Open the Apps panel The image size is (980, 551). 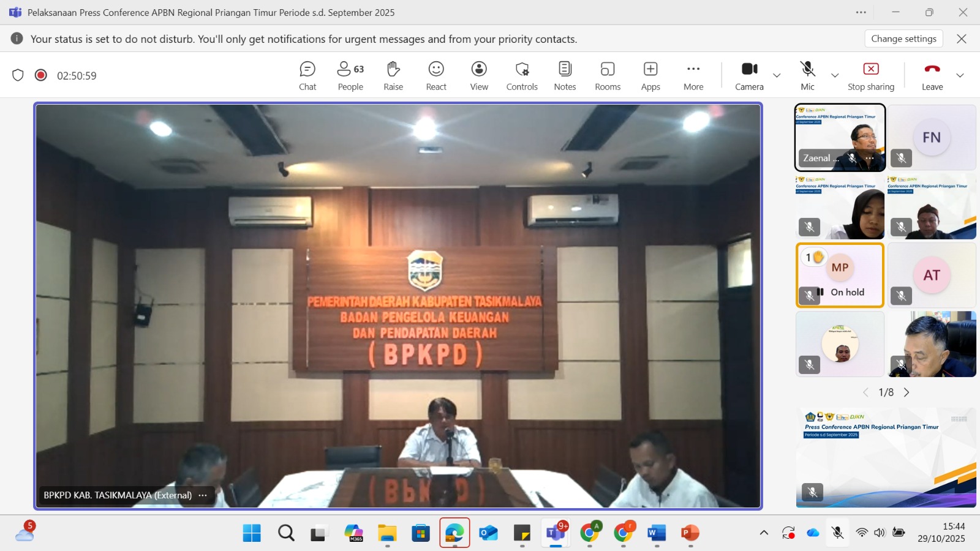coord(650,76)
